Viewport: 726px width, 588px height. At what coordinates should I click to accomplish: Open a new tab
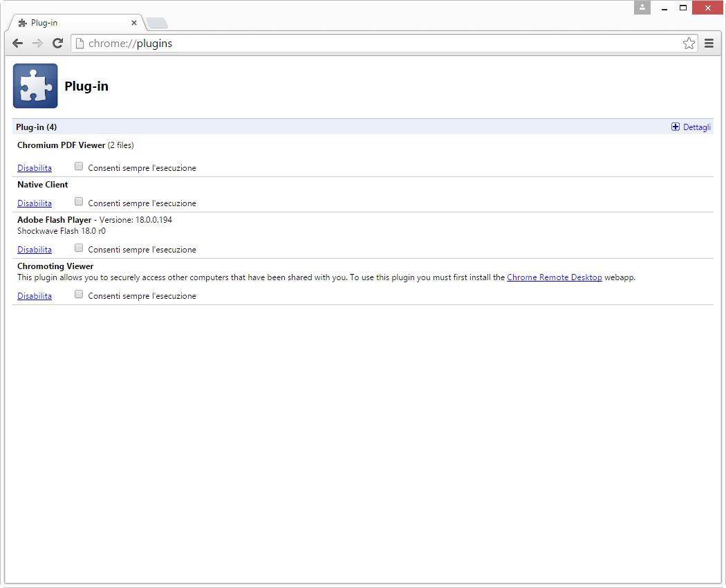pos(157,23)
